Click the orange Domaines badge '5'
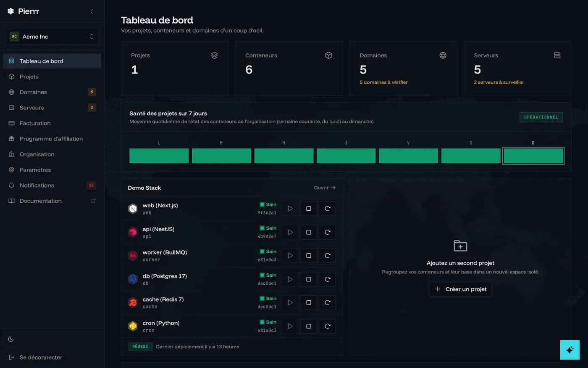 (92, 92)
